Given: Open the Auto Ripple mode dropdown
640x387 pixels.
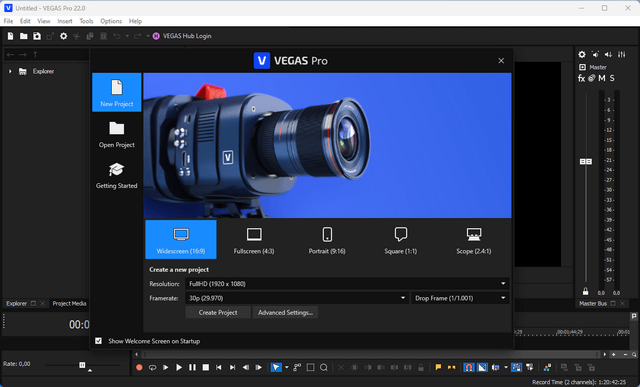Looking at the screenshot, I should point(506,367).
